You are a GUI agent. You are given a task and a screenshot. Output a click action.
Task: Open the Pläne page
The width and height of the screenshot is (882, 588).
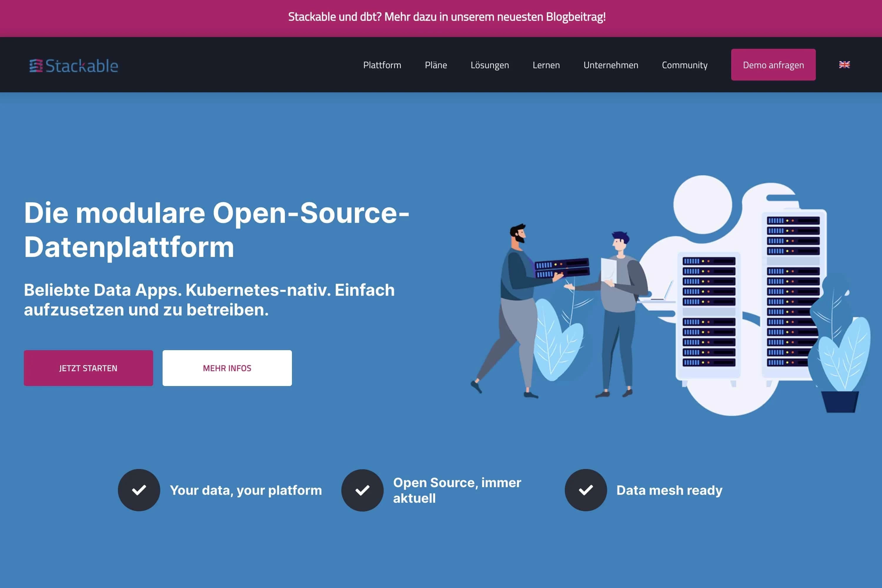tap(436, 65)
